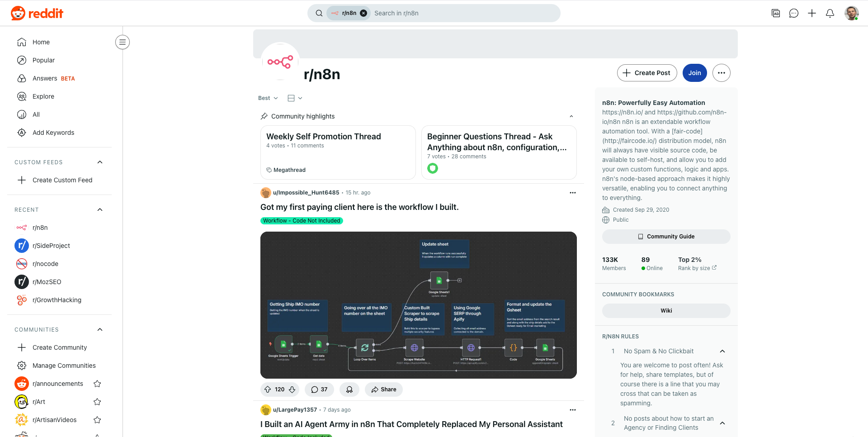Open the notifications bell
Viewport: 868px width, 437px height.
tap(830, 13)
